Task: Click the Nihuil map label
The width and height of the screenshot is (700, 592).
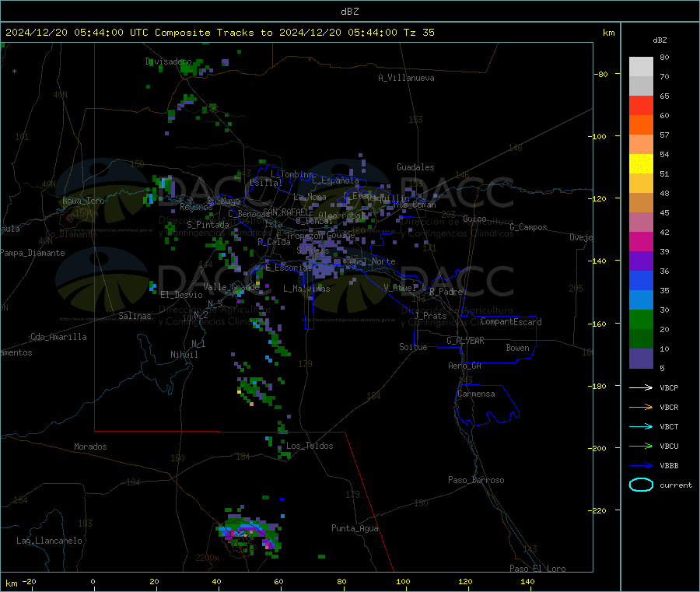Action: coord(184,355)
